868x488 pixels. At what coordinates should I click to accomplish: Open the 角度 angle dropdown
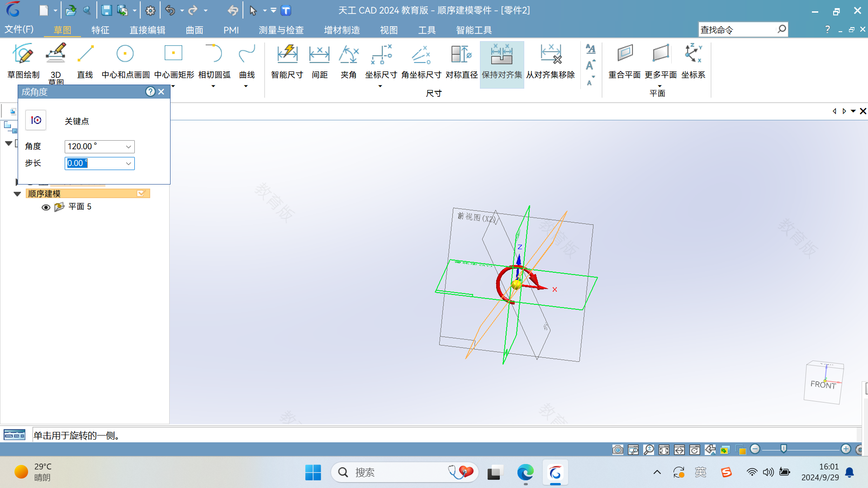tap(128, 147)
